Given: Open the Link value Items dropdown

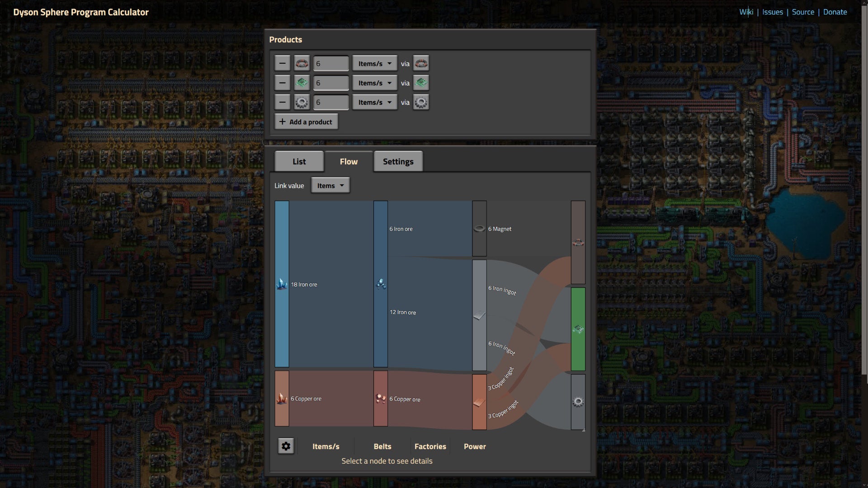Looking at the screenshot, I should coord(330,185).
